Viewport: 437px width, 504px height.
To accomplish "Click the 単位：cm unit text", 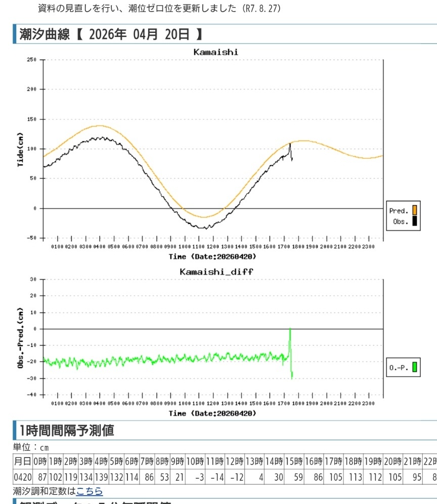I will click(30, 448).
